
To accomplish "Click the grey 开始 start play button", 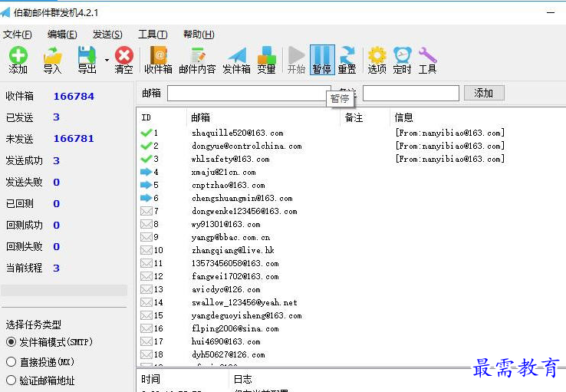I will (x=296, y=60).
